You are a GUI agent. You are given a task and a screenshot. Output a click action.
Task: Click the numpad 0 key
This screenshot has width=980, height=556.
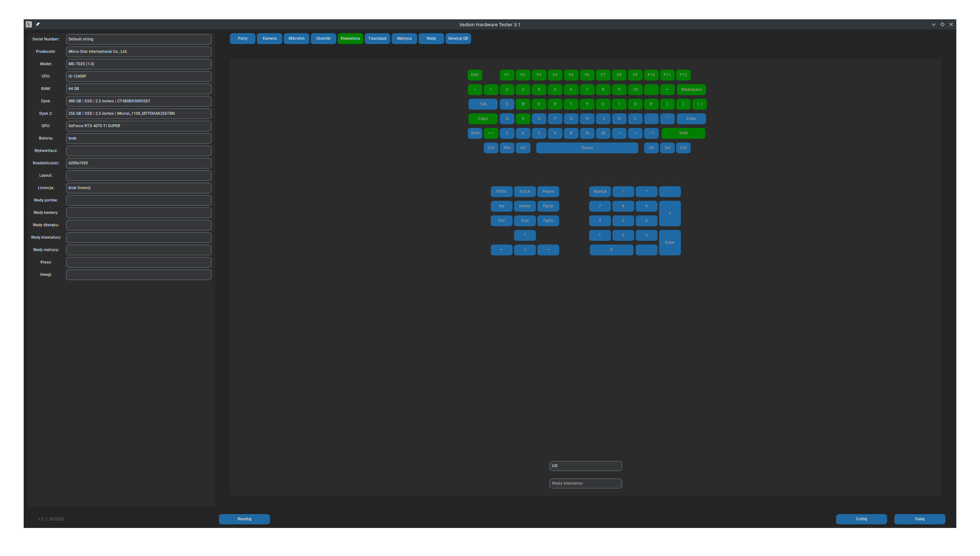point(612,250)
